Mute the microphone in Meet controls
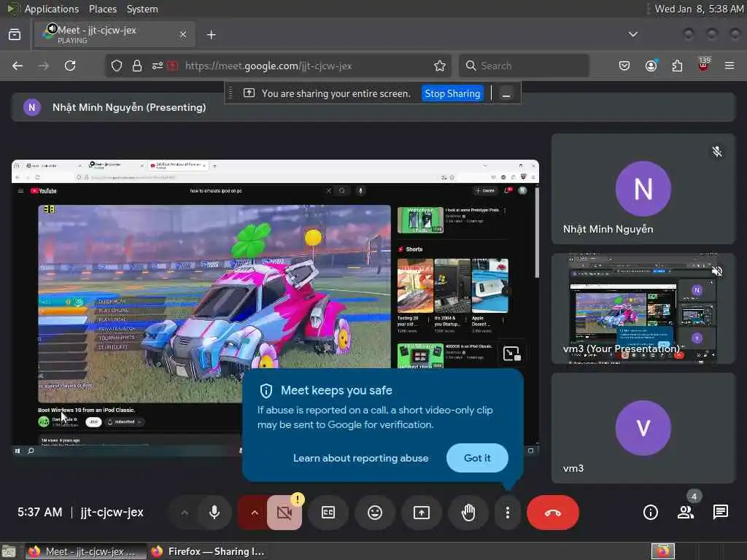The width and height of the screenshot is (747, 560). pyautogui.click(x=214, y=513)
